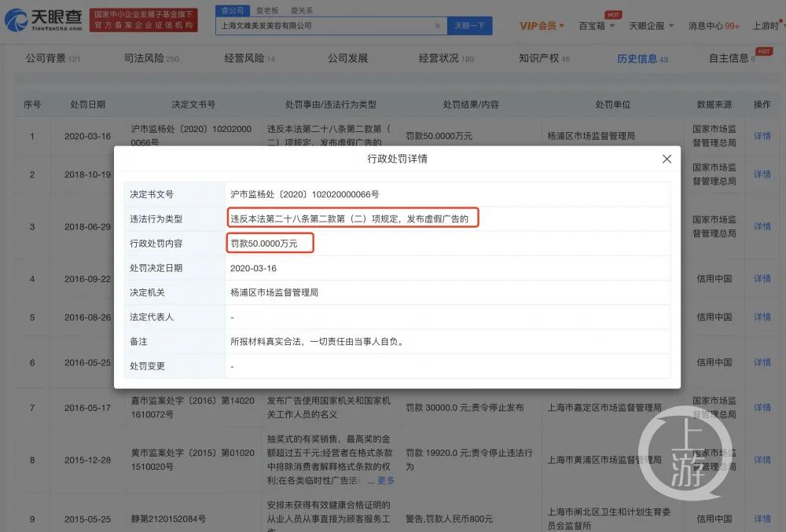The image size is (786, 532).
Task: Click the 处罚单位 column header
Action: tap(612, 105)
